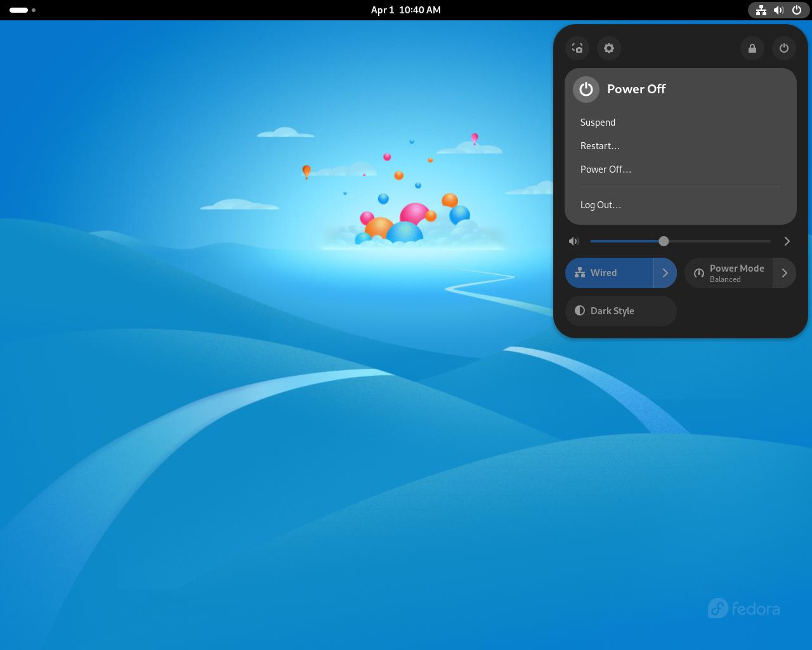This screenshot has width=812, height=650.
Task: Click the wired network icon in top bar
Action: click(761, 10)
